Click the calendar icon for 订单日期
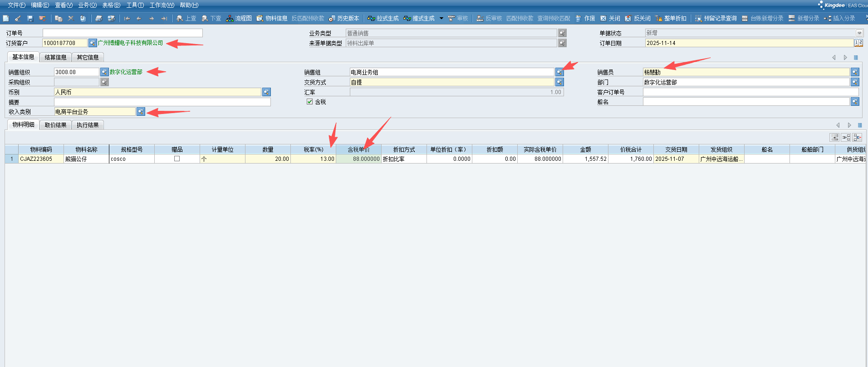The image size is (868, 367). [858, 43]
